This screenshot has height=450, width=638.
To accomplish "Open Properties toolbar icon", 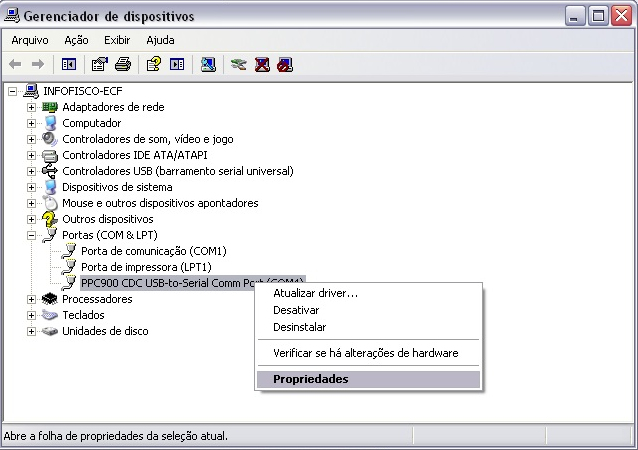I will [100, 64].
